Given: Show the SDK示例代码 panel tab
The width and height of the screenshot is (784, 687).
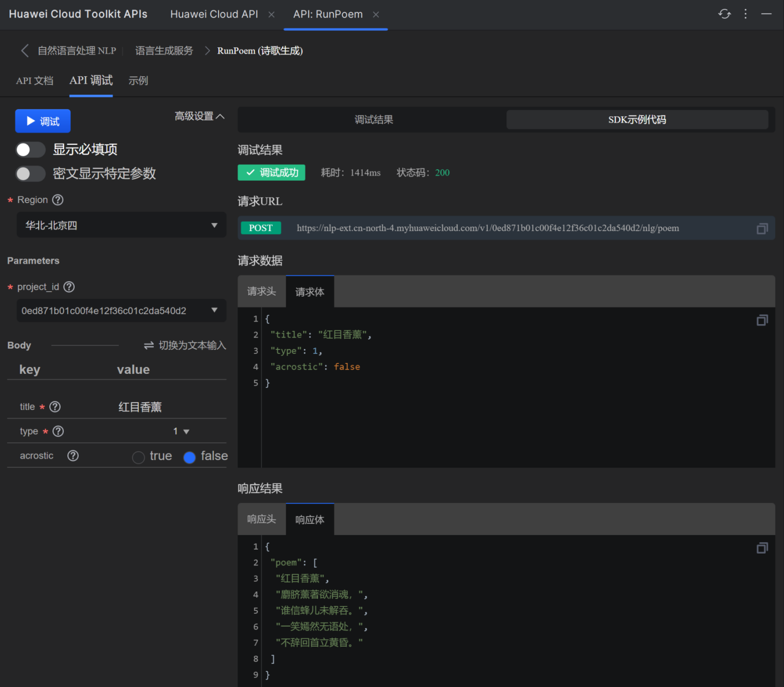Looking at the screenshot, I should (x=637, y=119).
